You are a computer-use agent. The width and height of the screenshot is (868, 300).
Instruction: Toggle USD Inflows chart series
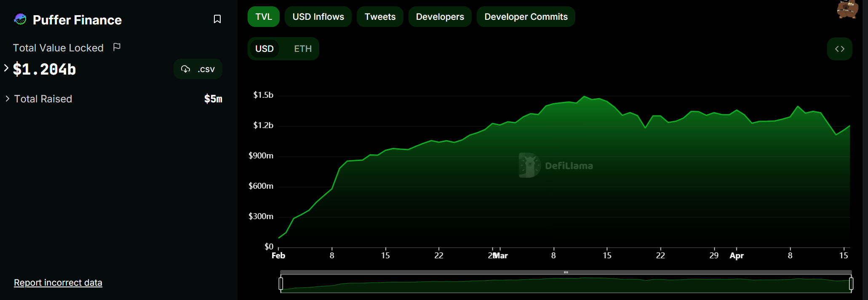(x=318, y=17)
